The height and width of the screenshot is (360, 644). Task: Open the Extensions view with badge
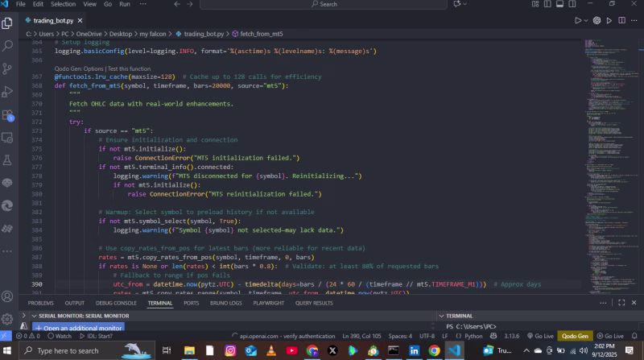click(x=7, y=114)
